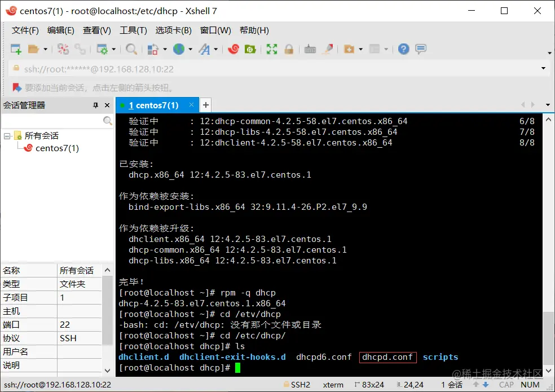The height and width of the screenshot is (392, 555).
Task: Open the toolbar overflow arrow at far right
Action: coord(549,53)
